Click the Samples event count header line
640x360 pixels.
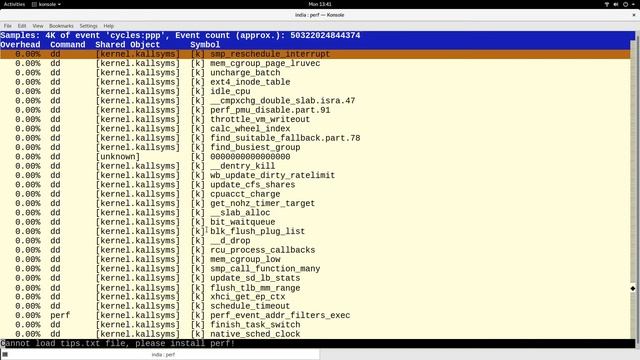(180, 36)
